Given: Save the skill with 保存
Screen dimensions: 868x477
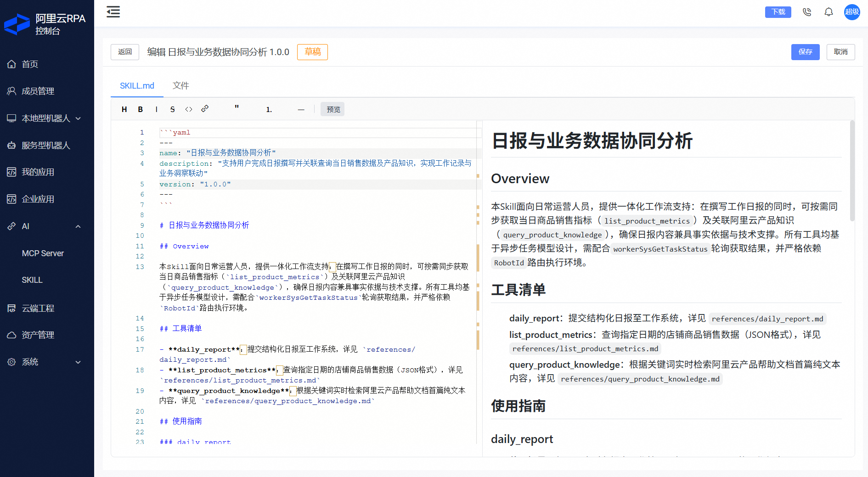Looking at the screenshot, I should pos(805,52).
